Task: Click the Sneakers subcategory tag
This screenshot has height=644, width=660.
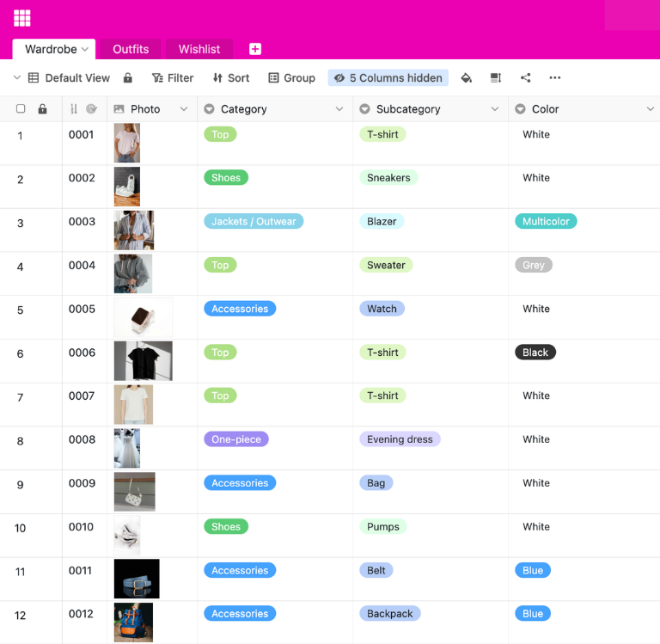Action: point(388,178)
